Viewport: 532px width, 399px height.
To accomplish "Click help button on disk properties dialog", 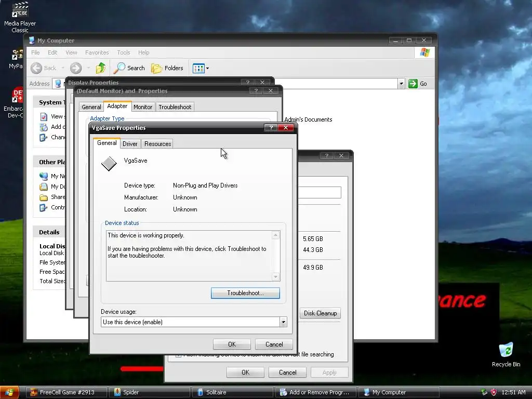I will [326, 155].
